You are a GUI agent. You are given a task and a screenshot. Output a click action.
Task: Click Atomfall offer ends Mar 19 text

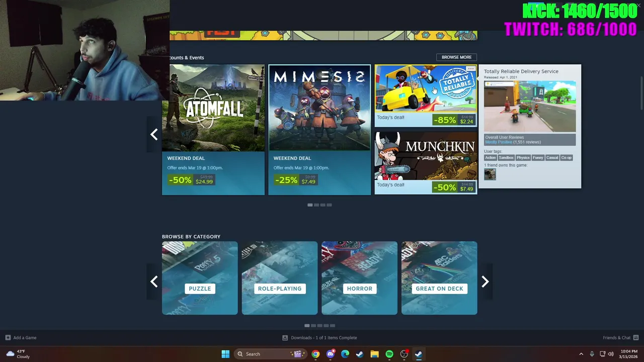click(x=195, y=168)
